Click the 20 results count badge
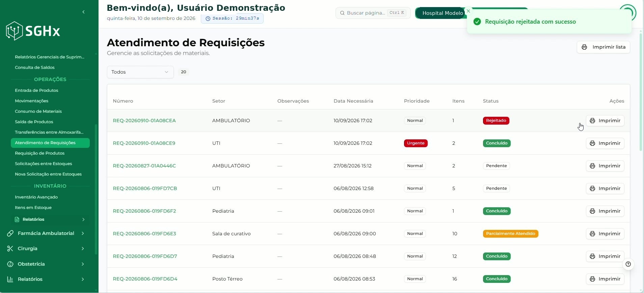 183,72
